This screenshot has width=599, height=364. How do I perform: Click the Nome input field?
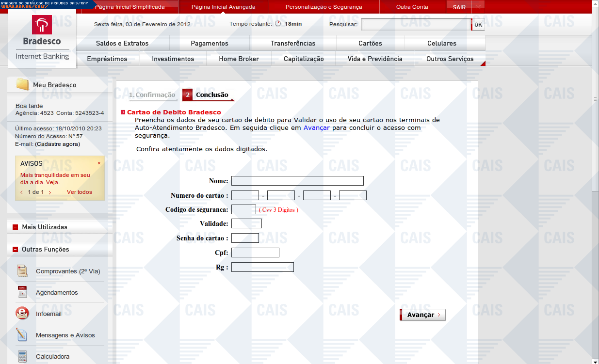point(297,181)
